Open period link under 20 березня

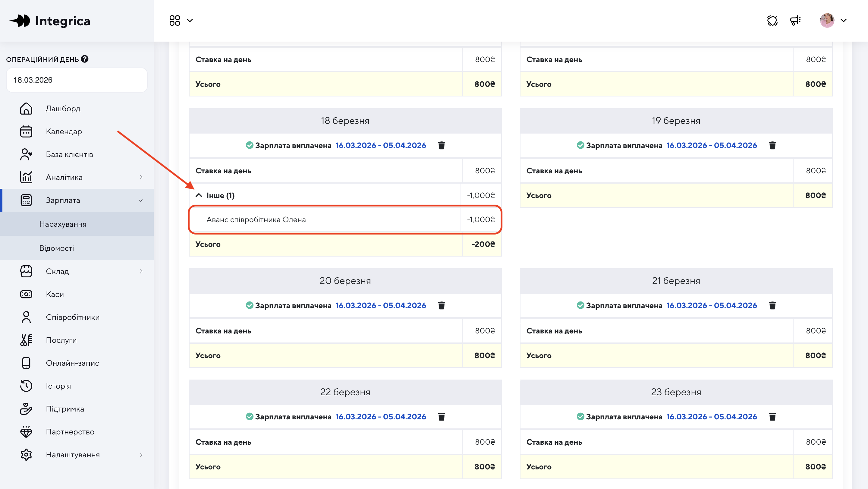380,305
